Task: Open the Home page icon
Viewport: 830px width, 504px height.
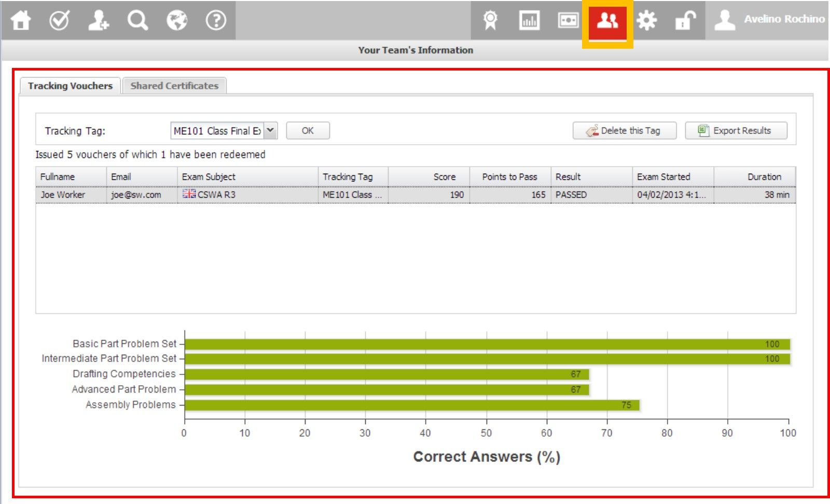Action: tap(21, 21)
